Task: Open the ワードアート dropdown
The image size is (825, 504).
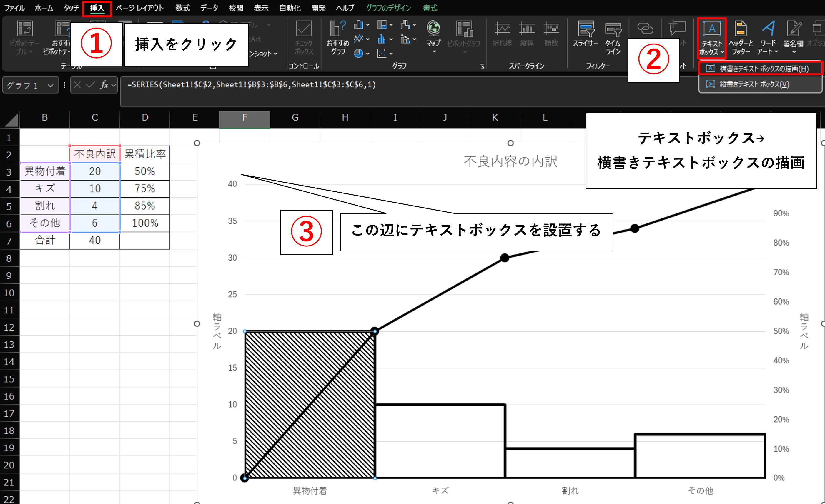Action: [768, 37]
